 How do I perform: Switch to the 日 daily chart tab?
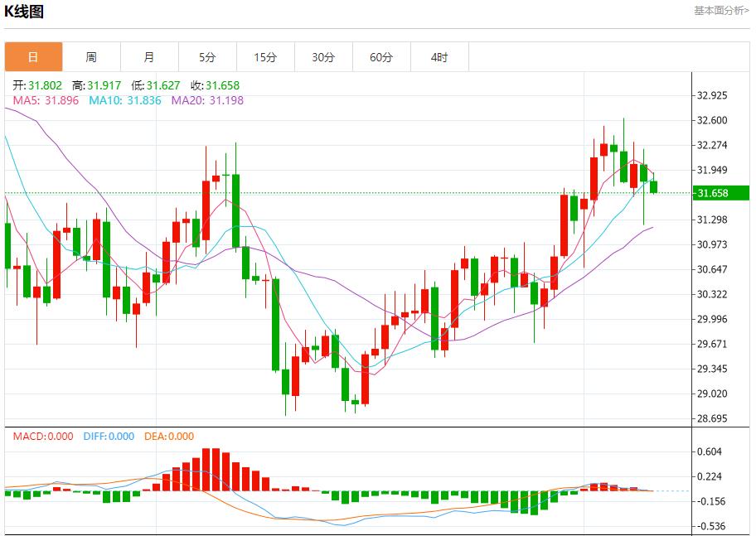pyautogui.click(x=33, y=57)
